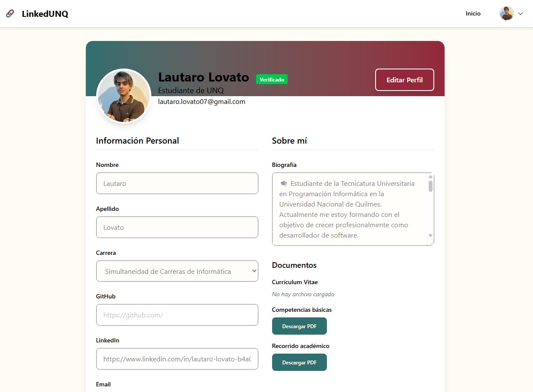Select the LinkedIn URL field
The image size is (533, 392).
177,359
